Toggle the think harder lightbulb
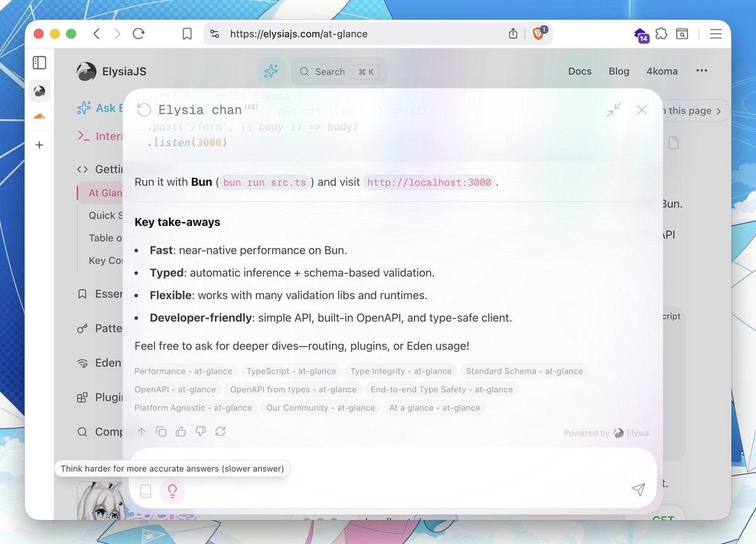The height and width of the screenshot is (544, 756). coord(172,491)
